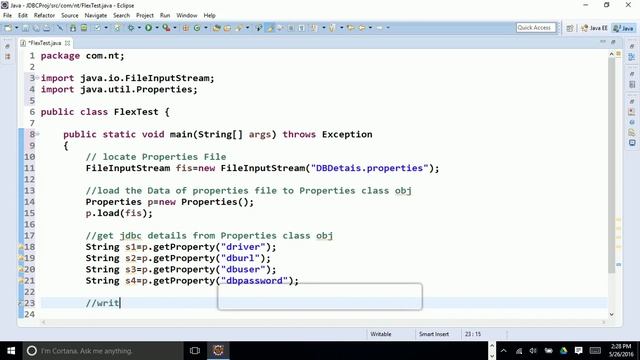Viewport: 640px width, 360px height.
Task: Collapse the main method at line 8
Action: click(x=38, y=134)
